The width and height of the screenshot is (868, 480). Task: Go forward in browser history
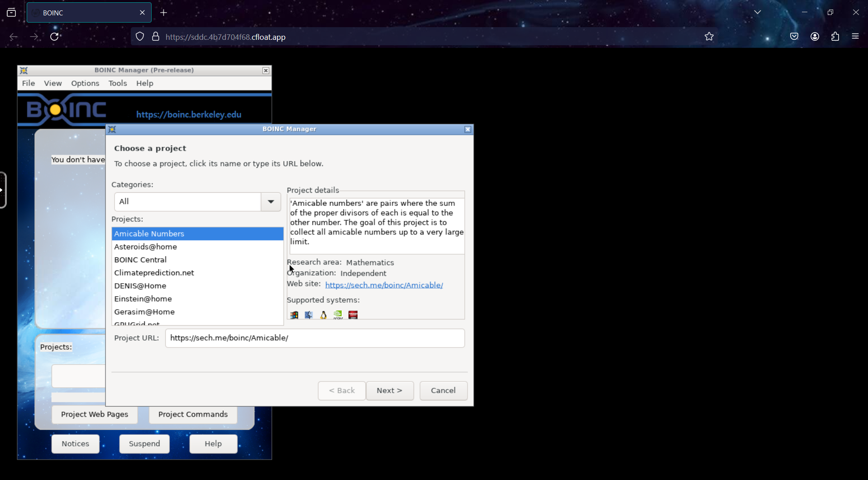click(x=34, y=37)
